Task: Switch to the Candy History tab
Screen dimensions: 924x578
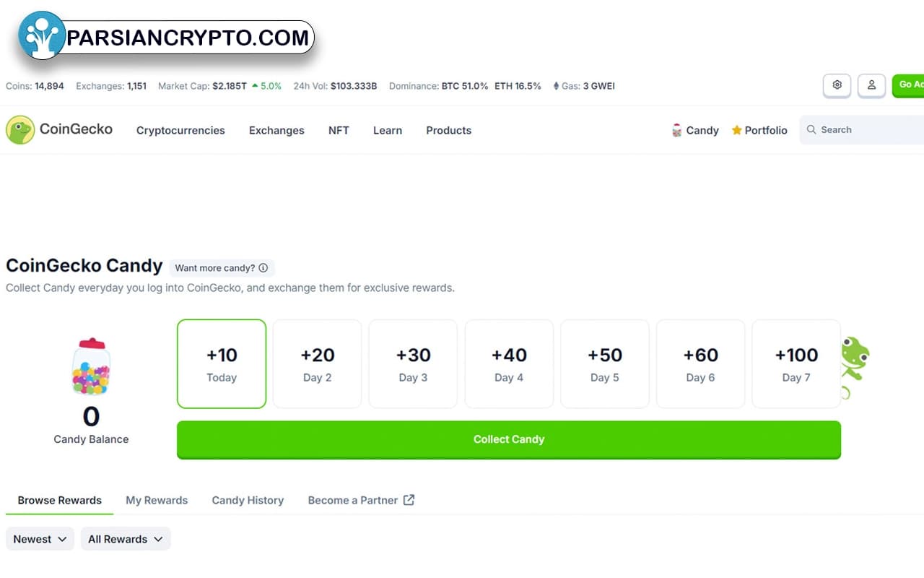Action: (x=248, y=500)
